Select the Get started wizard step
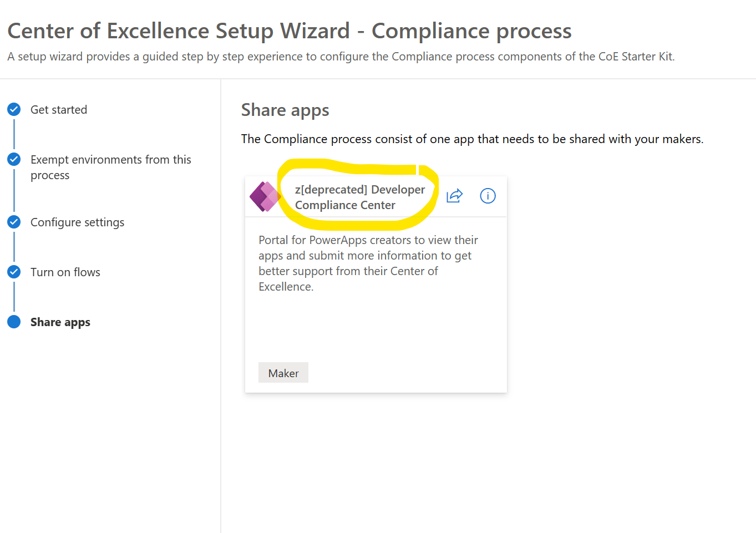 click(x=59, y=109)
